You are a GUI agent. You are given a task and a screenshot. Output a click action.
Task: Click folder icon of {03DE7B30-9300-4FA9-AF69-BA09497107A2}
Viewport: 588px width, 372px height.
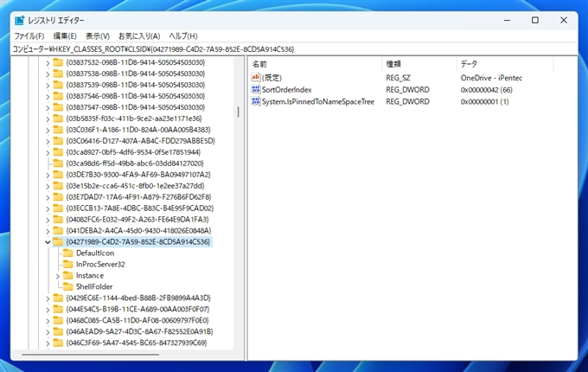pos(58,175)
